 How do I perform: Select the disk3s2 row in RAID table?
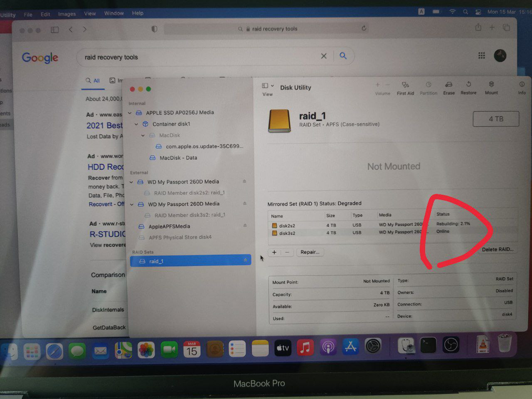tap(392, 233)
